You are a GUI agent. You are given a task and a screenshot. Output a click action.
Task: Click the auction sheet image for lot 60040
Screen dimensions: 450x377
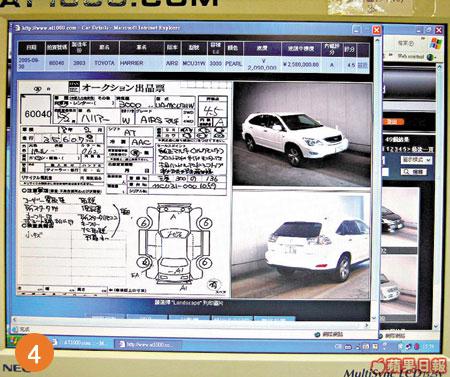(123, 188)
